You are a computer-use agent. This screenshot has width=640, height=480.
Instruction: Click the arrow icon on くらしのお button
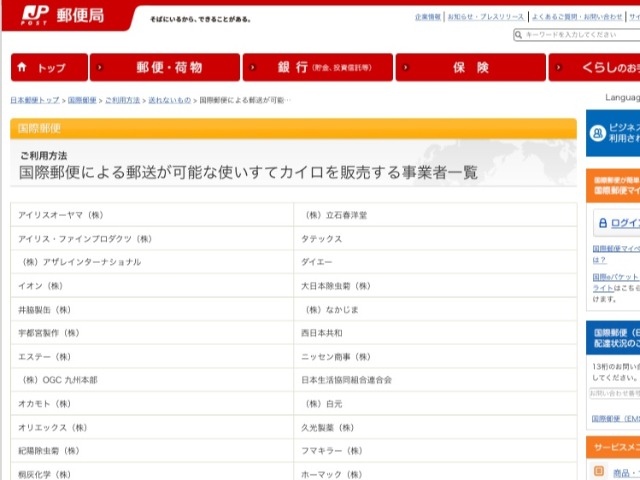point(559,67)
